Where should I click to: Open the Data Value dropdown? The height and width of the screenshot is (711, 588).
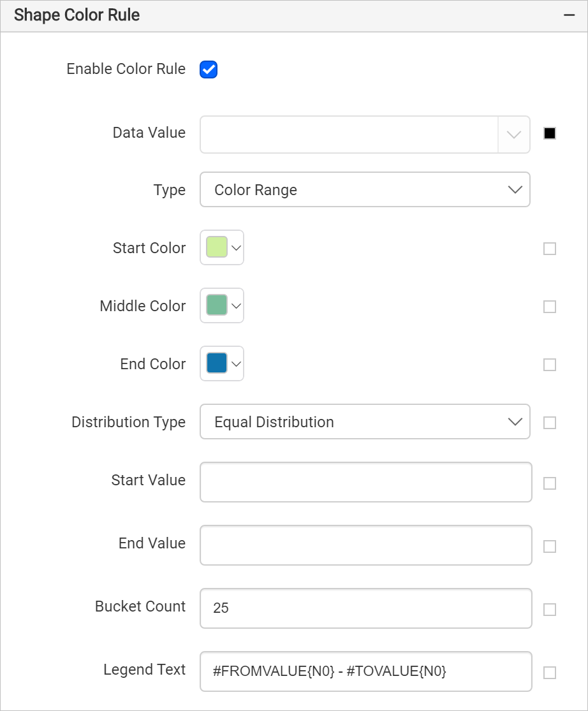[365, 135]
